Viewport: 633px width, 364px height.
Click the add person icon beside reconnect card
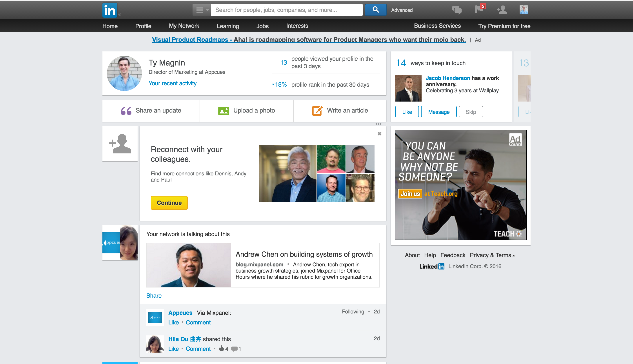point(120,144)
